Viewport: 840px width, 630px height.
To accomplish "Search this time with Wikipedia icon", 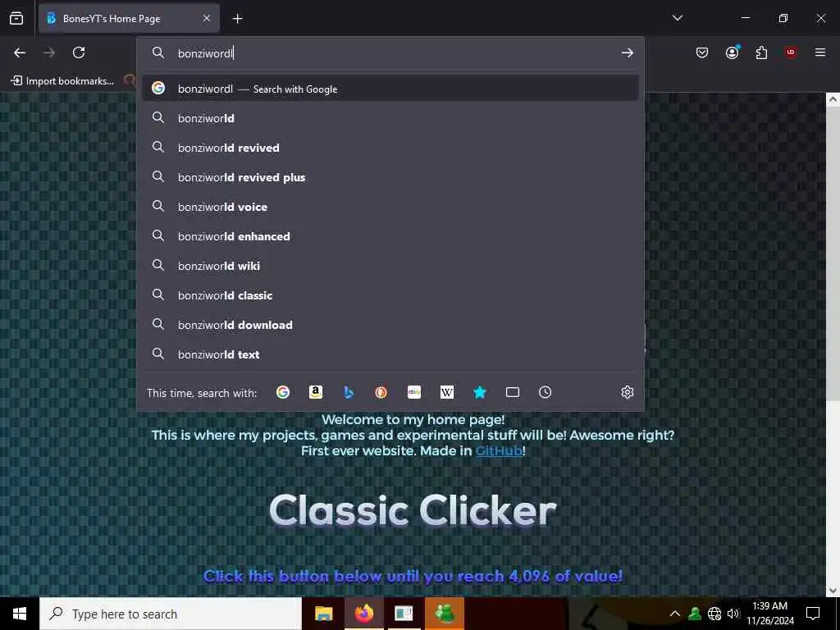I will tap(447, 392).
